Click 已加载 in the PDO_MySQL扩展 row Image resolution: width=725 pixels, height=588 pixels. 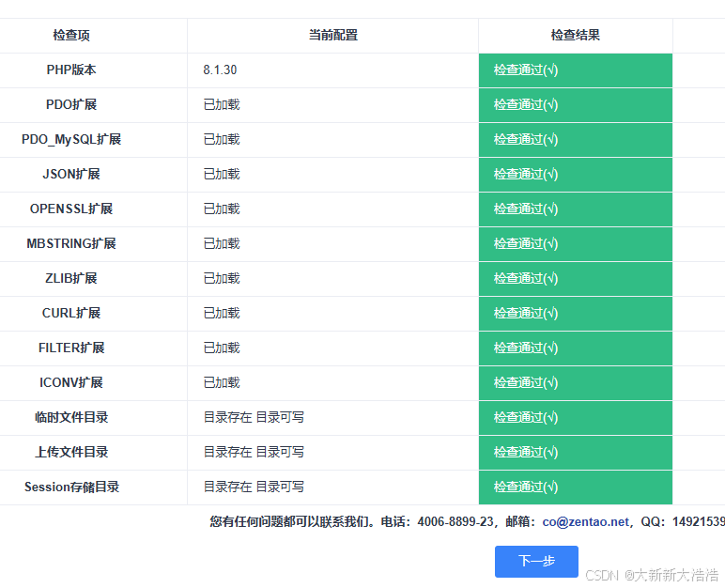[x=222, y=139]
